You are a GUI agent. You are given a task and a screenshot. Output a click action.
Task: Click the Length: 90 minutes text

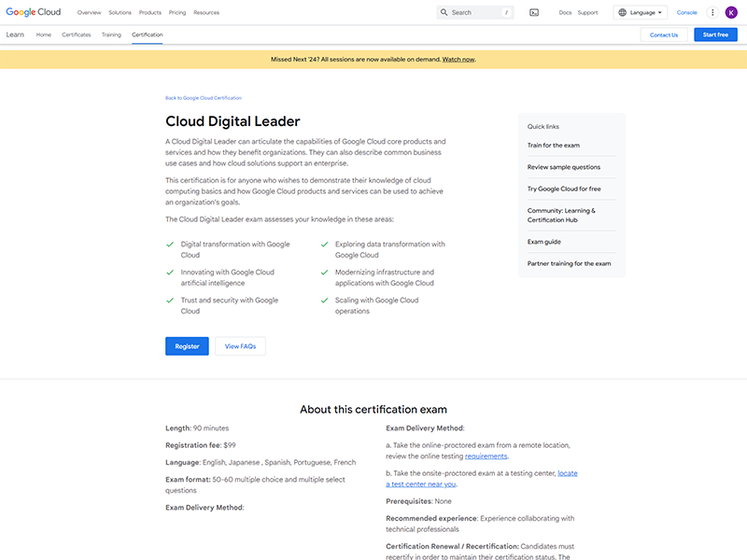(197, 428)
